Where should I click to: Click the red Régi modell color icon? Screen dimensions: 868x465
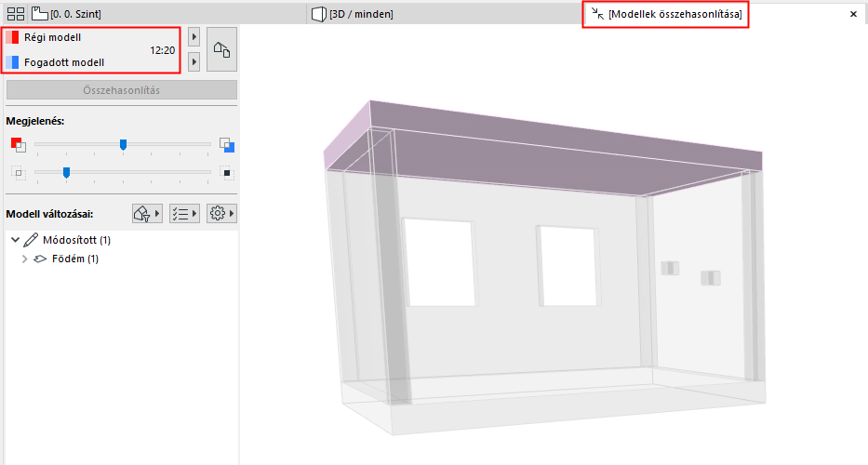(12, 37)
